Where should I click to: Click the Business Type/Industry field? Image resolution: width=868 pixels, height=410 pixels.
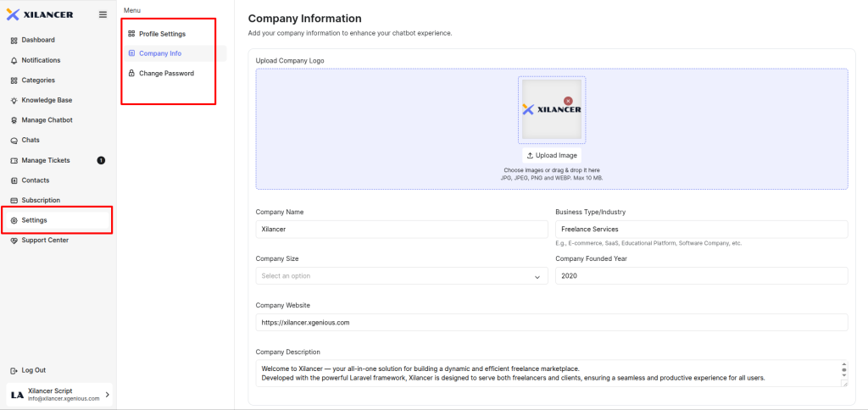coord(701,229)
